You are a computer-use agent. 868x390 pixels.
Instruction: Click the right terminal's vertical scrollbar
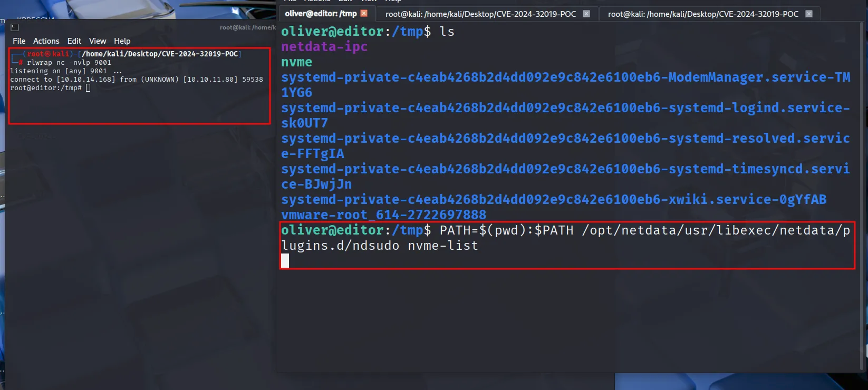coord(862,195)
